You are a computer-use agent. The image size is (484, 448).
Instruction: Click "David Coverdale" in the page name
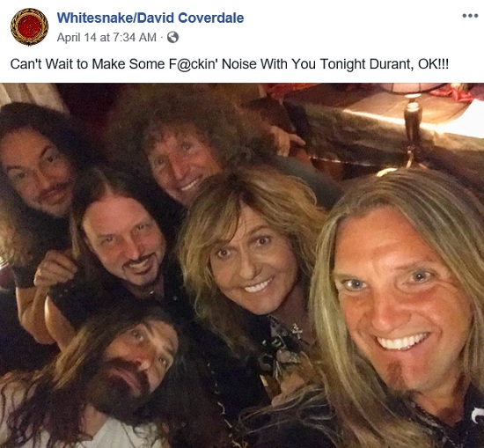pos(190,18)
